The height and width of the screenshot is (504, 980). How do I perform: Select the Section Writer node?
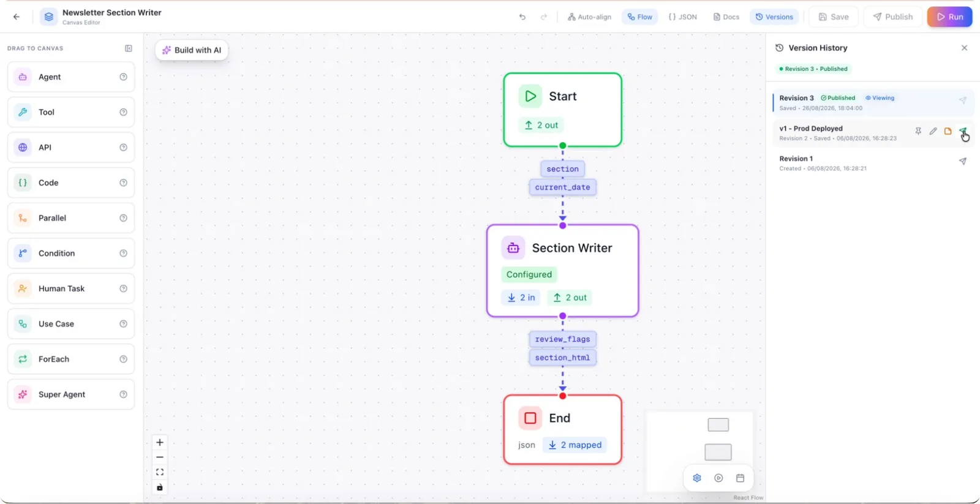[x=563, y=271]
